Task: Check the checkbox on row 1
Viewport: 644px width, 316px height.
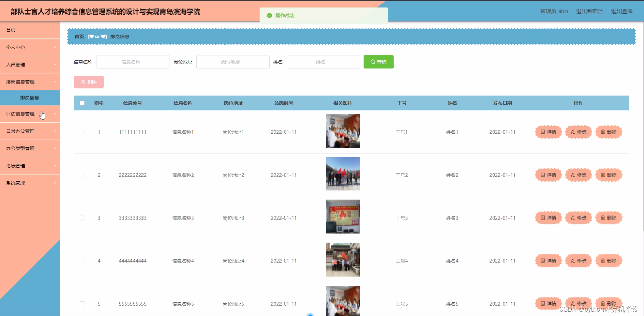Action: 82,132
